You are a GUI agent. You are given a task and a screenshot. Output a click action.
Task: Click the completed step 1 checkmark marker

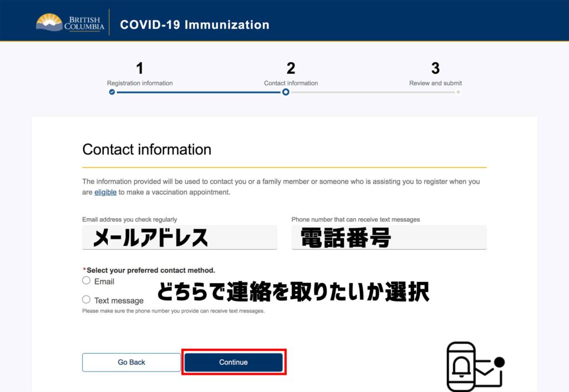(x=112, y=92)
